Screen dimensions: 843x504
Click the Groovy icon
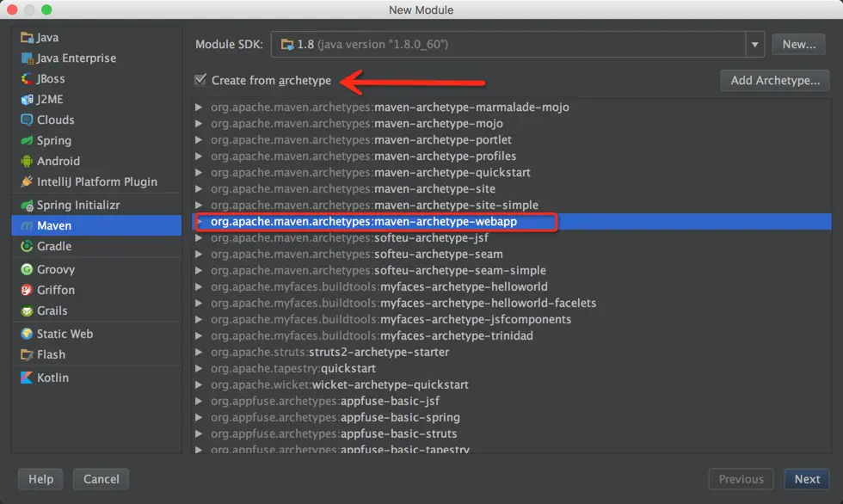27,269
